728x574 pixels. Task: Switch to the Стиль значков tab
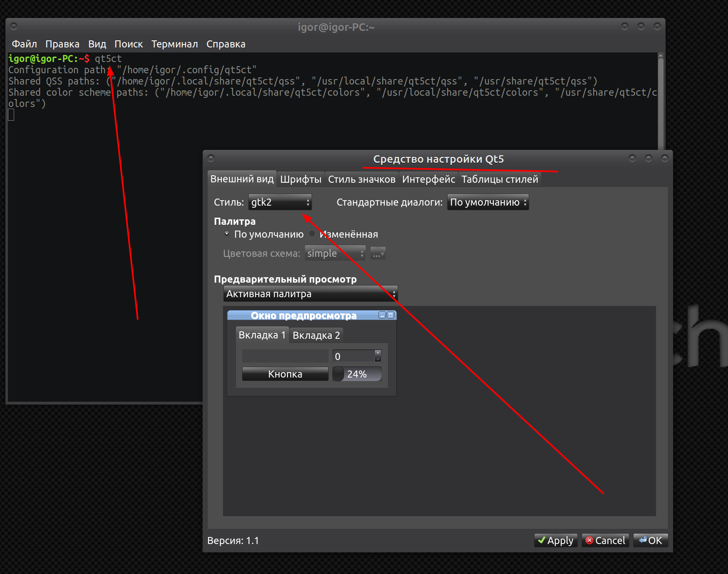(x=362, y=179)
